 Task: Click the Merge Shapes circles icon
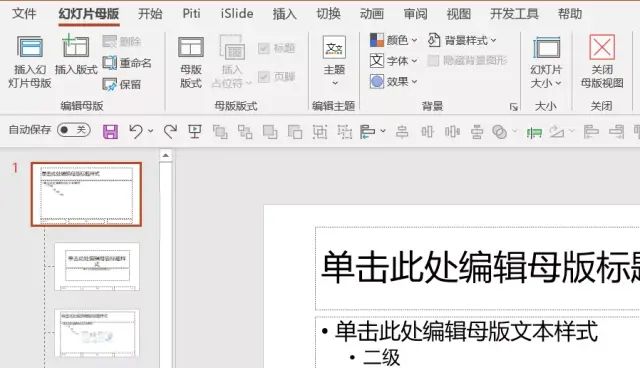point(500,131)
